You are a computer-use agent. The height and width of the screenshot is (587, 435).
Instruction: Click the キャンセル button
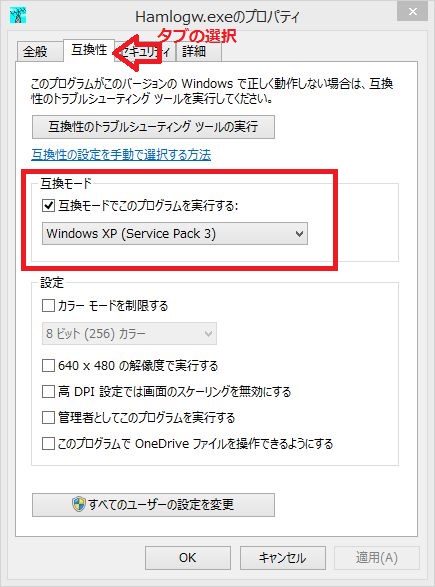tap(283, 558)
